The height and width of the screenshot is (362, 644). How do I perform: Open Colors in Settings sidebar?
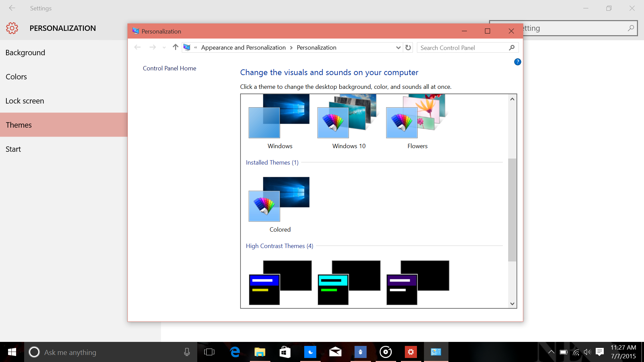64,77
